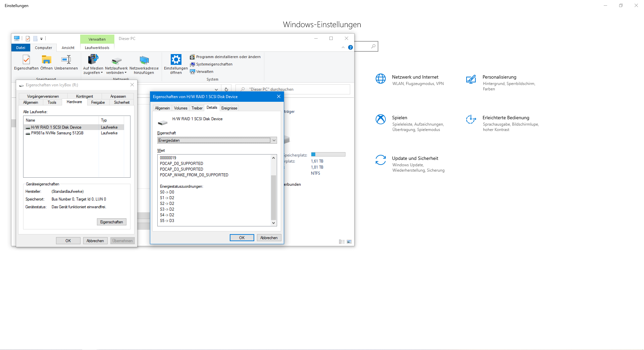644x350 pixels.
Task: Open the Treiber tab in device properties
Action: (x=197, y=108)
